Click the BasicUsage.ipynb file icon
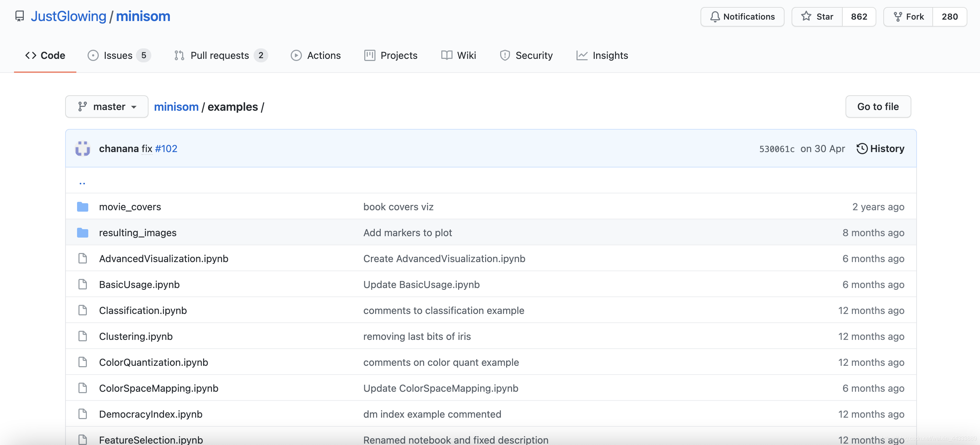The height and width of the screenshot is (445, 980). tap(83, 285)
